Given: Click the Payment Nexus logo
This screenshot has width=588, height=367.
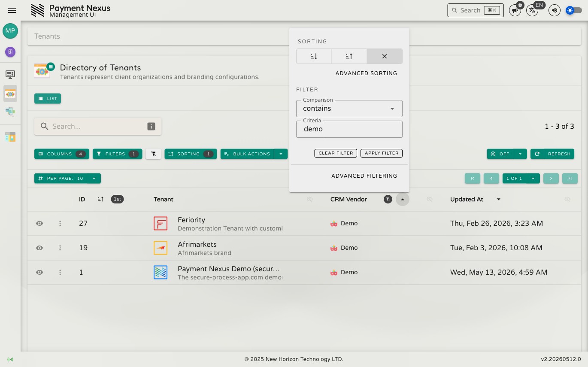Looking at the screenshot, I should (38, 10).
